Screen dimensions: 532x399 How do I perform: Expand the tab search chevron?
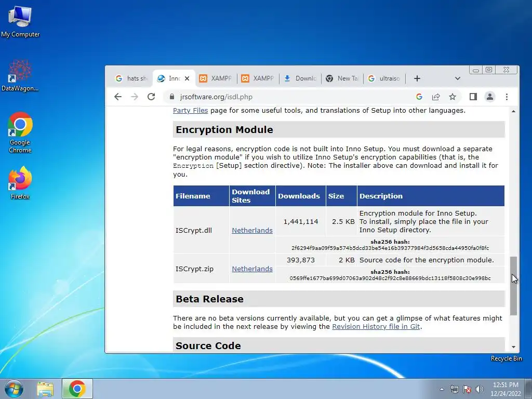(x=457, y=78)
